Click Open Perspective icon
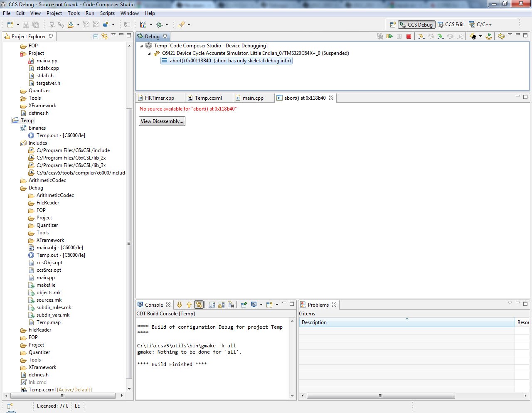The height and width of the screenshot is (413, 532). (x=392, y=25)
